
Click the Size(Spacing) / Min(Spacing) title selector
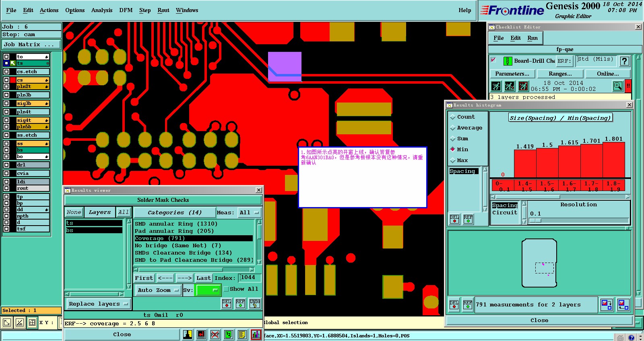pos(560,118)
